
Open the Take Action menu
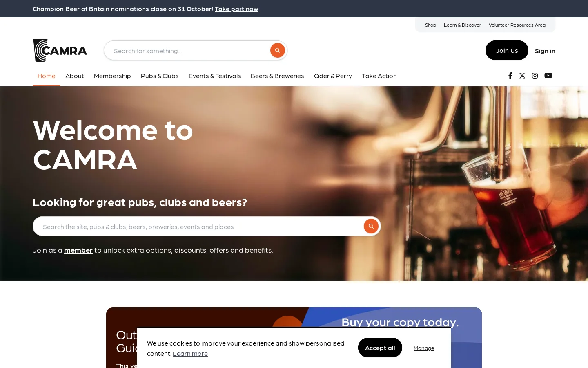pos(379,76)
